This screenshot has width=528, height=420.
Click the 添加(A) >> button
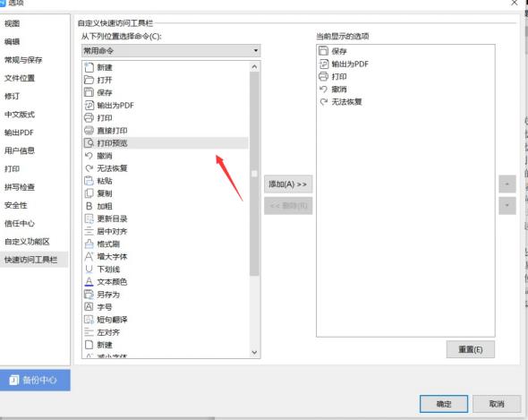pos(288,184)
